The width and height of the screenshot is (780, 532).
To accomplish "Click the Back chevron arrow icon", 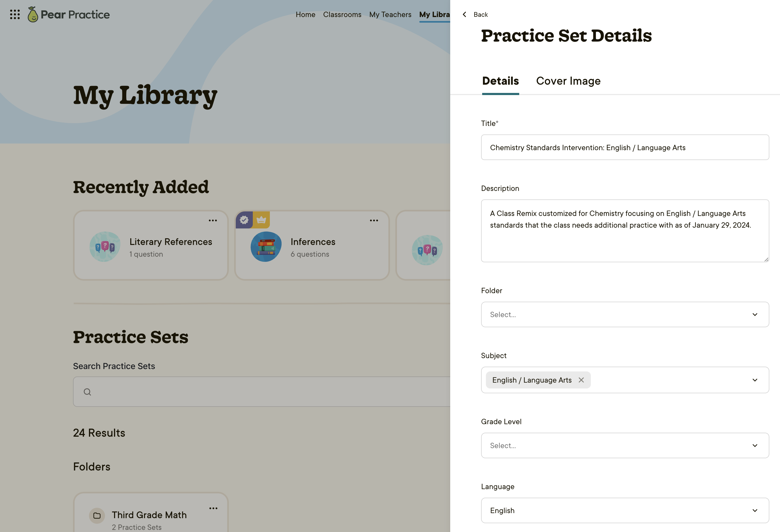I will click(465, 14).
